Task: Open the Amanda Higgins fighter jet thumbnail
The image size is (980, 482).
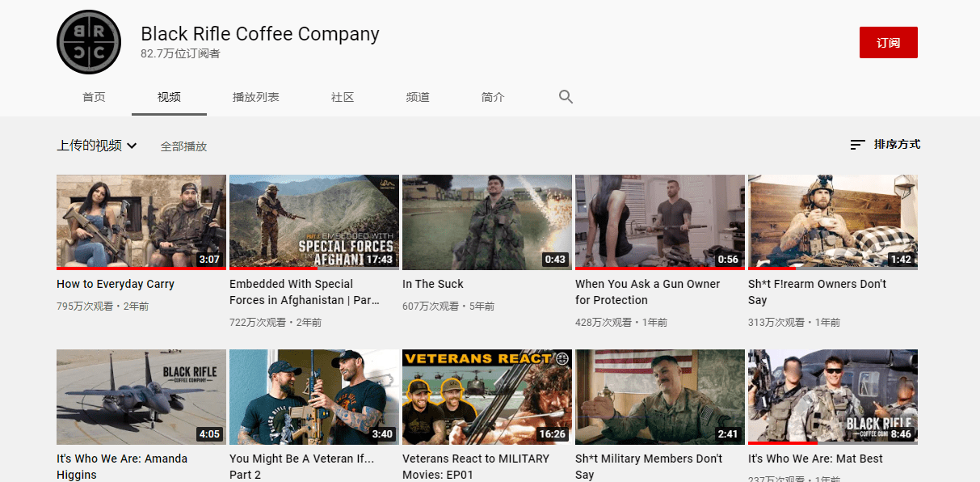Action: [x=141, y=396]
